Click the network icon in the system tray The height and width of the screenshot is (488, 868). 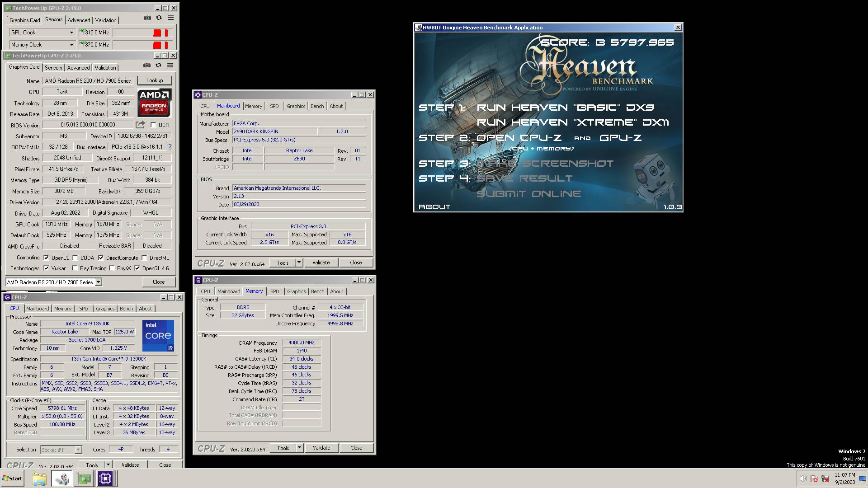(825, 479)
